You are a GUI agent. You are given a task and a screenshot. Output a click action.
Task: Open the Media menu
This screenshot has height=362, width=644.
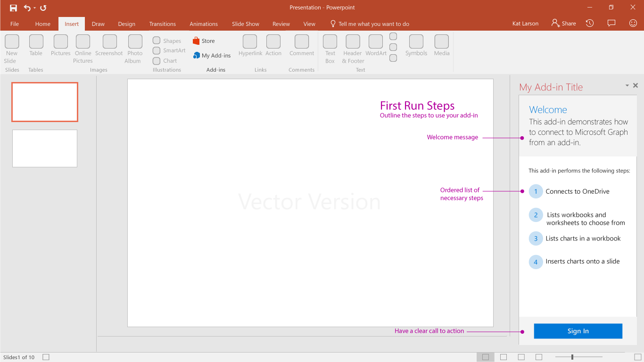coord(442,45)
